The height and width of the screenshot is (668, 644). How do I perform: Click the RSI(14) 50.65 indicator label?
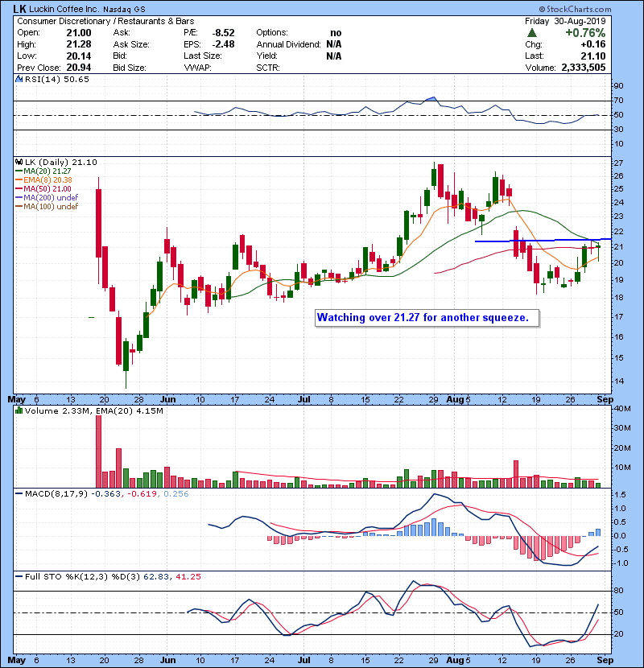point(56,79)
